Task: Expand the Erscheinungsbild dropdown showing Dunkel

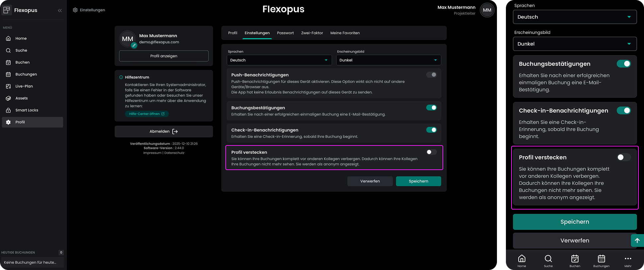Action: pyautogui.click(x=388, y=60)
